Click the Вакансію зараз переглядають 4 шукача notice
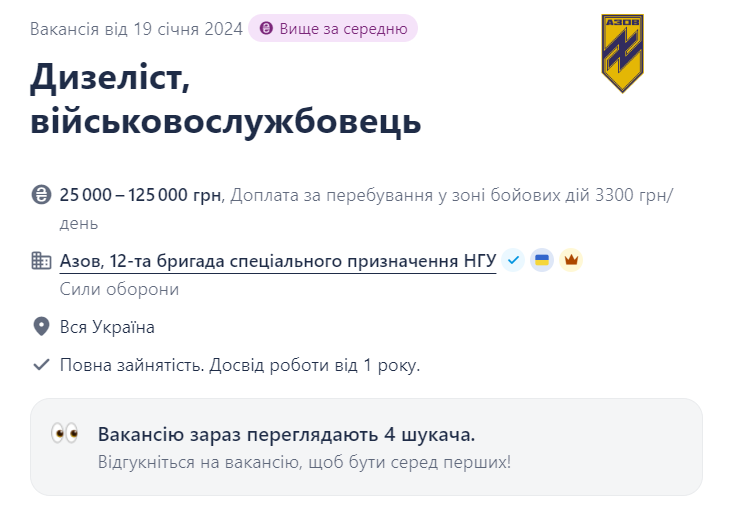This screenshot has height=513, width=733. coord(286,434)
